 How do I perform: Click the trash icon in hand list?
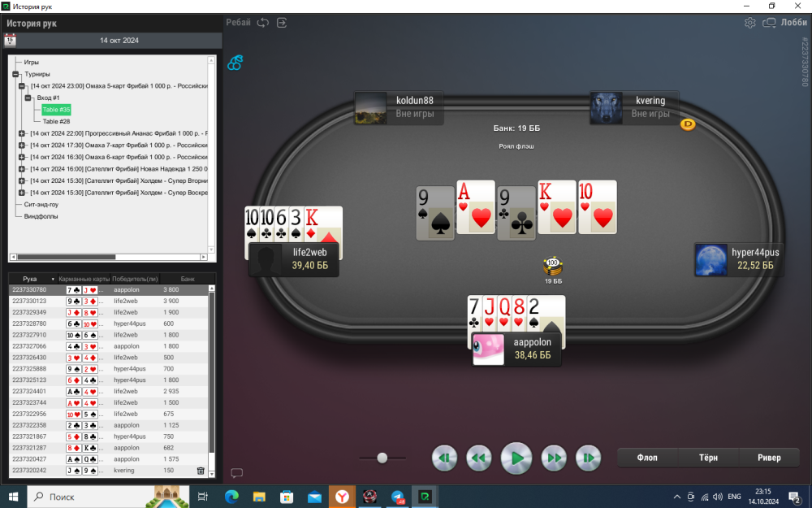click(201, 471)
